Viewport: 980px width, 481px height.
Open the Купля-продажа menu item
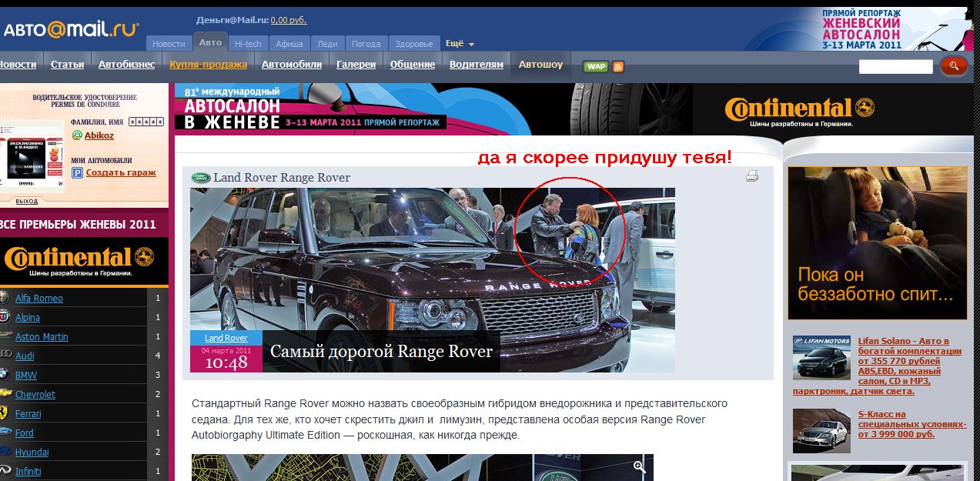click(208, 65)
